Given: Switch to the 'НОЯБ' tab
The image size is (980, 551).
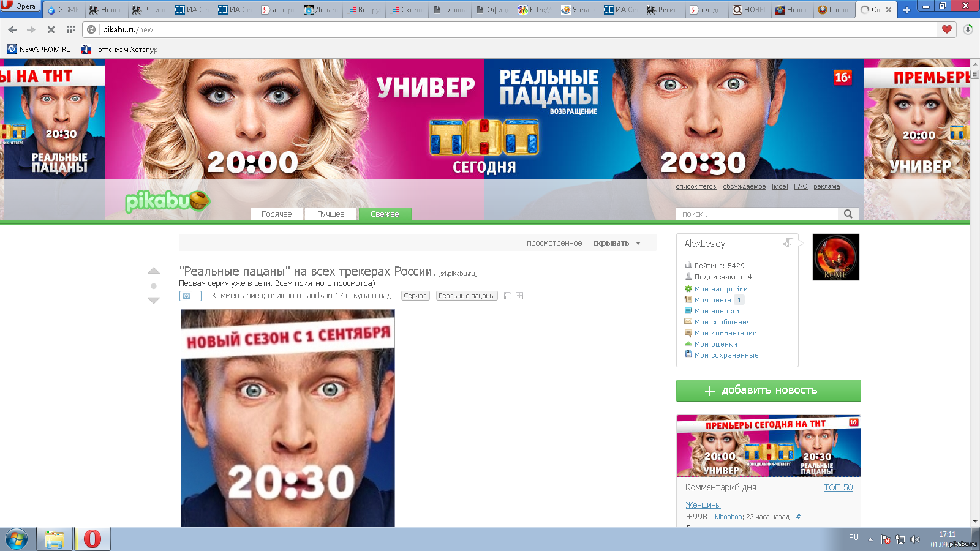Looking at the screenshot, I should click(750, 10).
